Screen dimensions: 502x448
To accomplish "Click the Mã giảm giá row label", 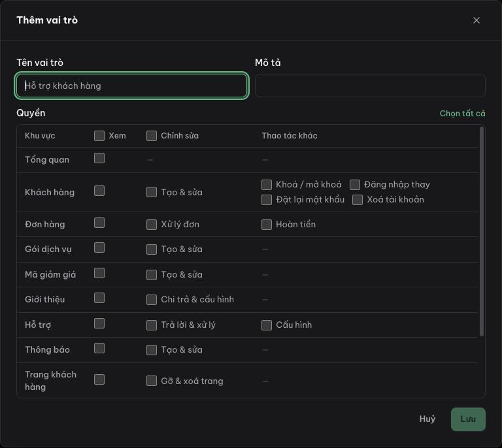I will (50, 275).
